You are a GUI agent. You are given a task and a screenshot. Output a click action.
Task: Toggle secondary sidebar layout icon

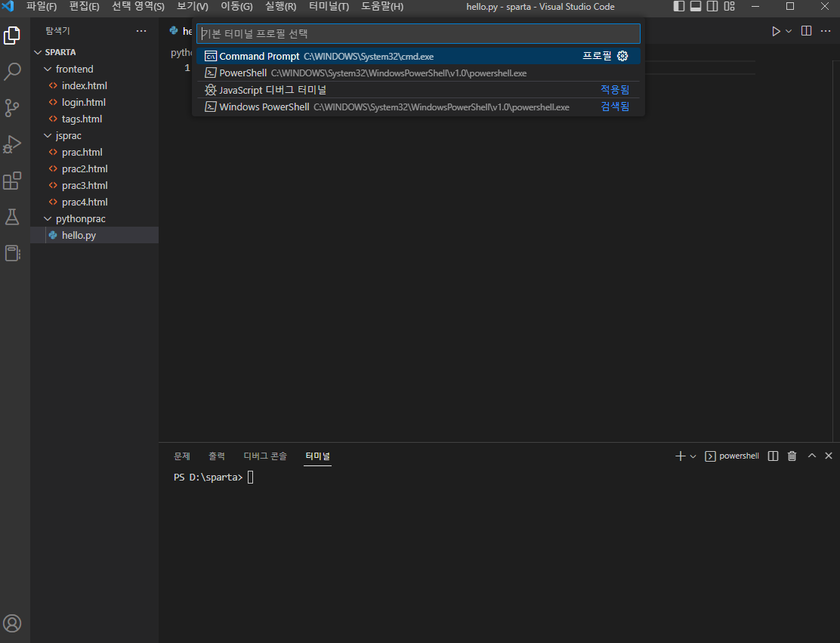click(712, 7)
